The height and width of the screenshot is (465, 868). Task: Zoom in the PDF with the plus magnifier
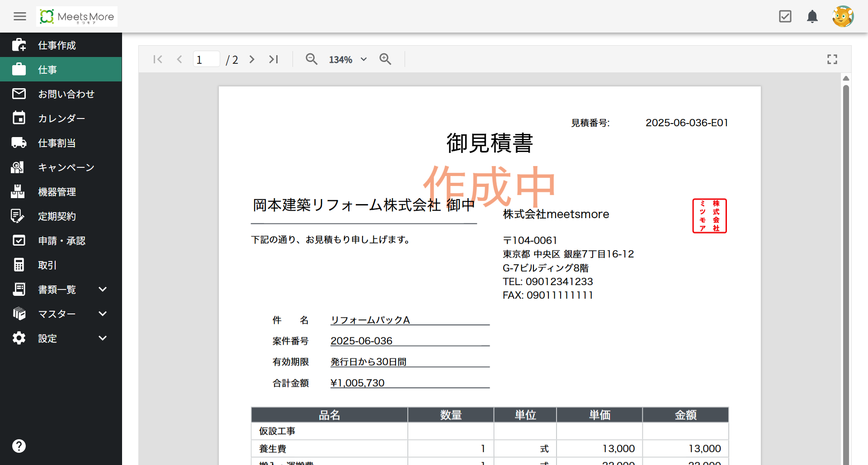tap(385, 59)
